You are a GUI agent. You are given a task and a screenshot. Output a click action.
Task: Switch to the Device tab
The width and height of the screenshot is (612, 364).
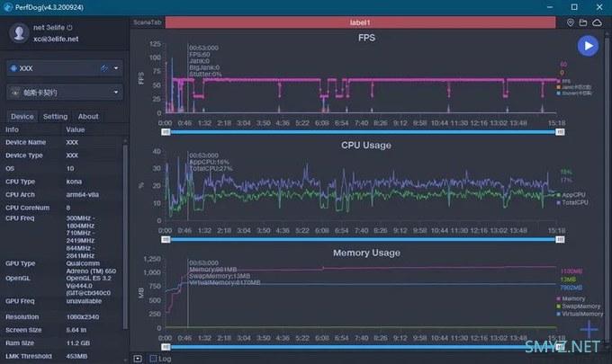[22, 116]
